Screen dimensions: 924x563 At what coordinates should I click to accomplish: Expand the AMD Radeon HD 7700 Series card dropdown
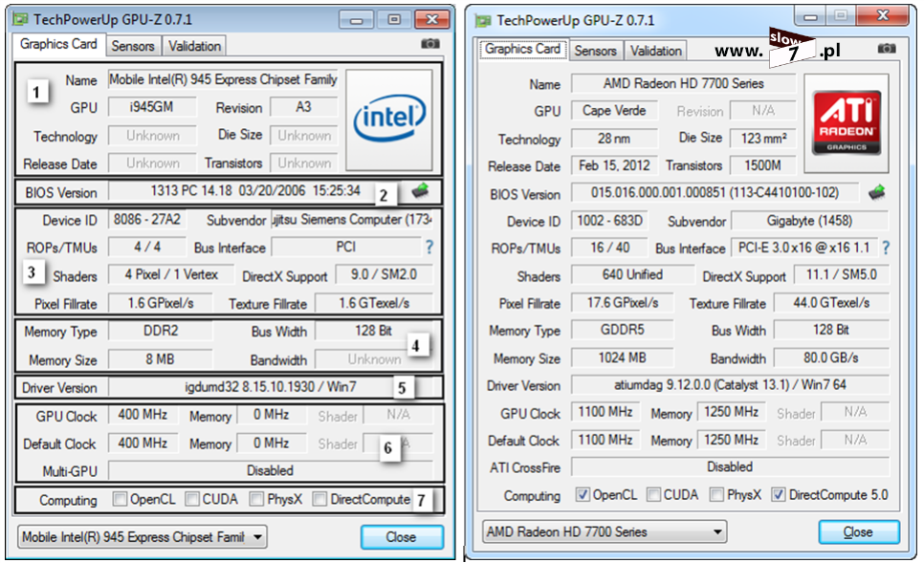604,531
